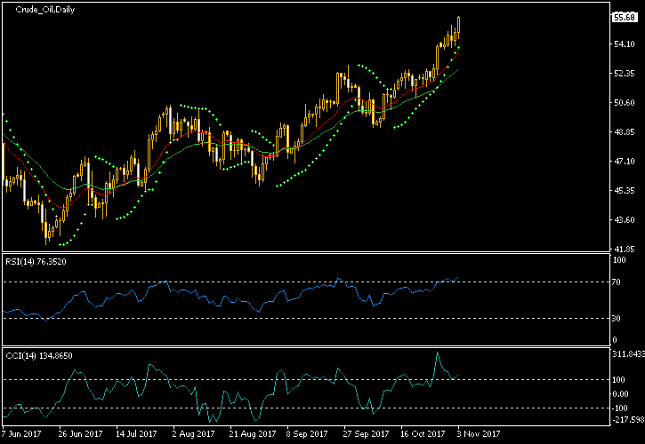
Task: Click the CCI maximum value 311.8433
Action: (628, 354)
